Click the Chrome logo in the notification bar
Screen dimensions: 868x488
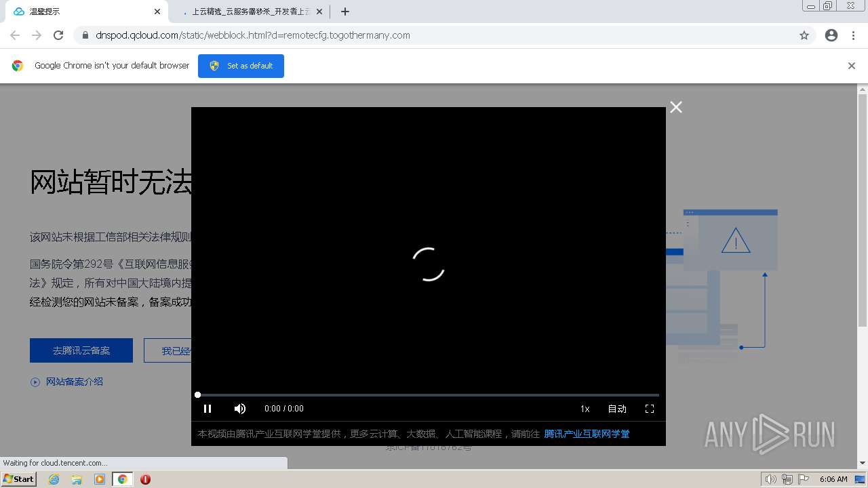tap(18, 66)
